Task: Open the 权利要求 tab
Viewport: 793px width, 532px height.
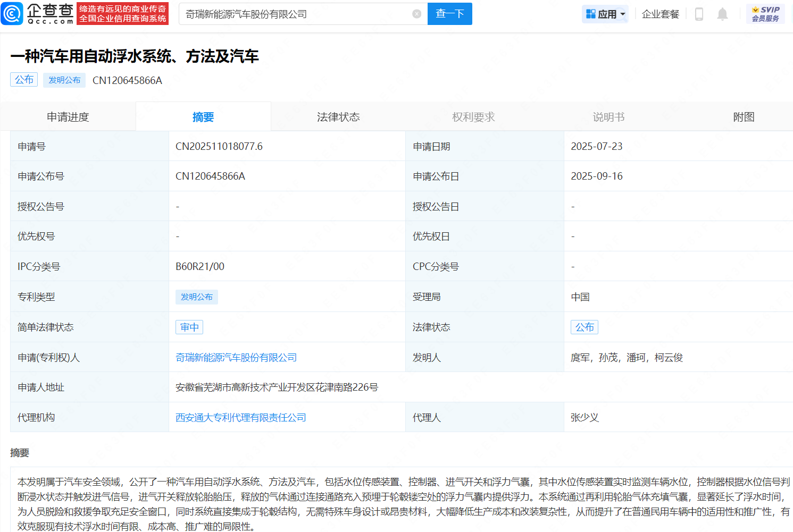Action: click(x=473, y=117)
